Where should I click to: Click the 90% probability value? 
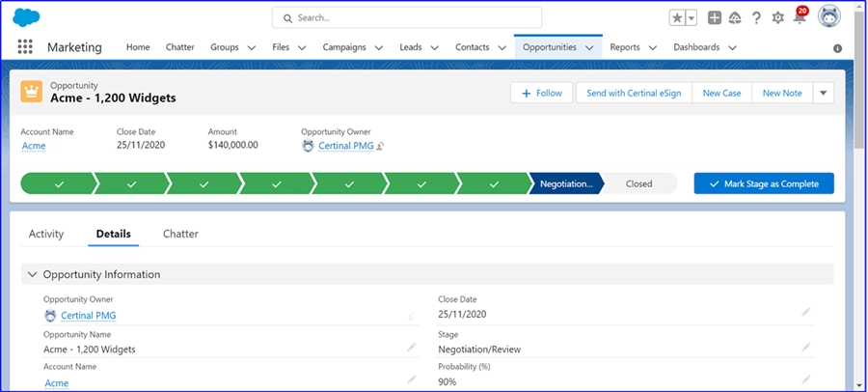click(x=448, y=382)
